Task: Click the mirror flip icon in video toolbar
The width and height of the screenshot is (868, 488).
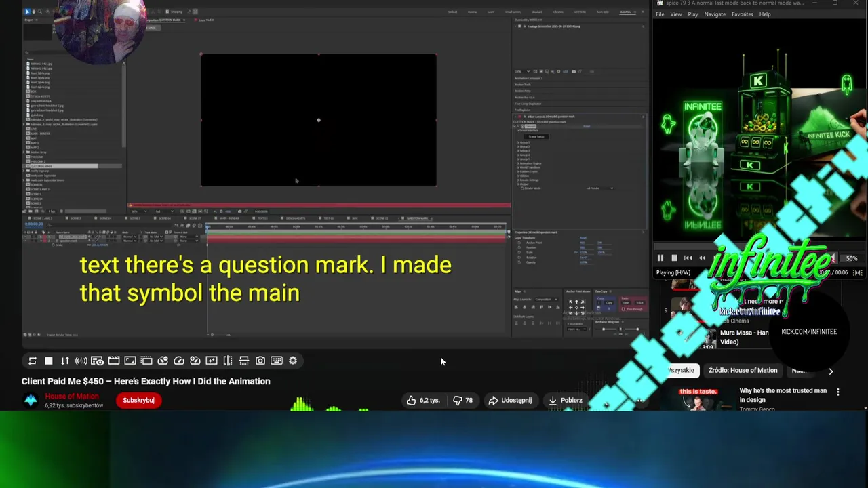Action: tap(228, 361)
